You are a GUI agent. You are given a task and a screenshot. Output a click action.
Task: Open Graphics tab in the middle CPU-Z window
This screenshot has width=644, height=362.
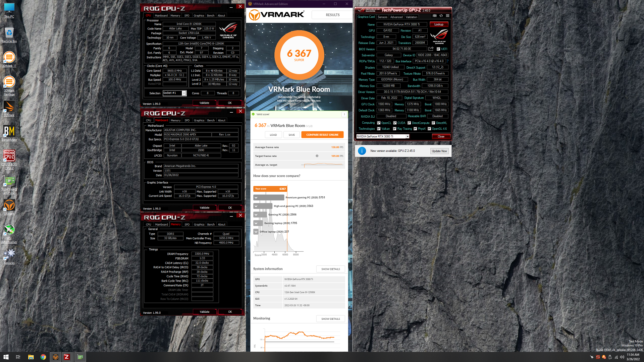199,120
